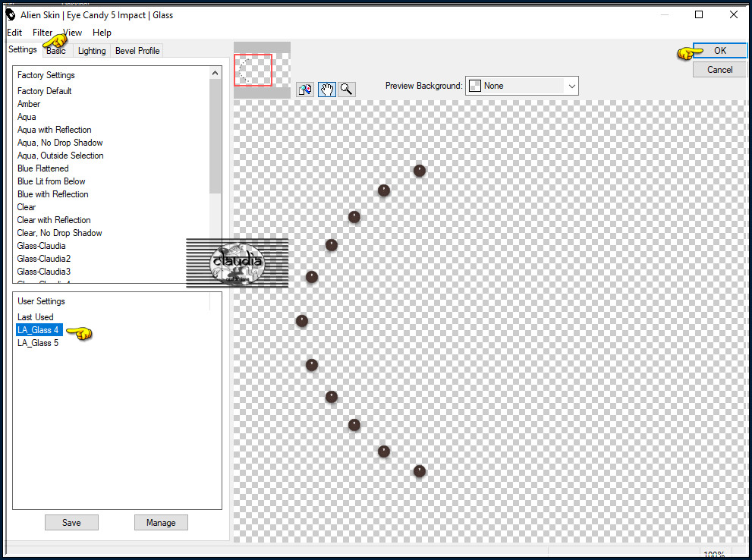Click the Manage settings button
Viewport: 752px width, 560px height.
pyautogui.click(x=161, y=523)
